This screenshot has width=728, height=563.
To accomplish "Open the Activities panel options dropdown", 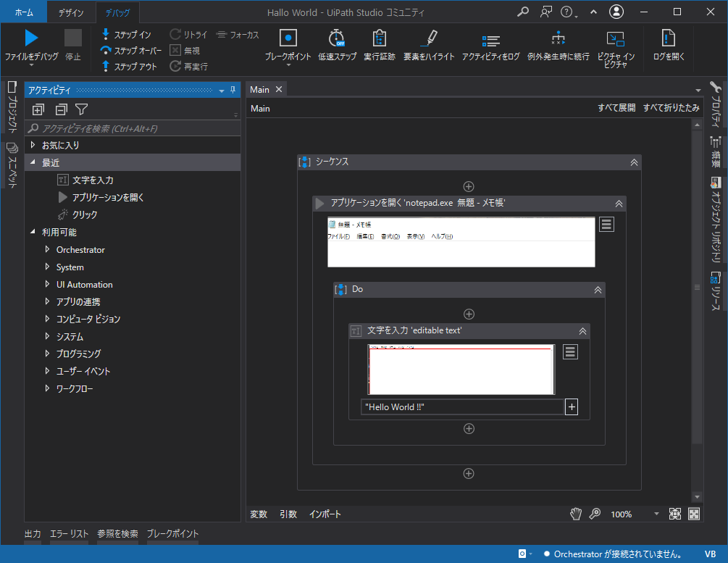I will coord(222,91).
